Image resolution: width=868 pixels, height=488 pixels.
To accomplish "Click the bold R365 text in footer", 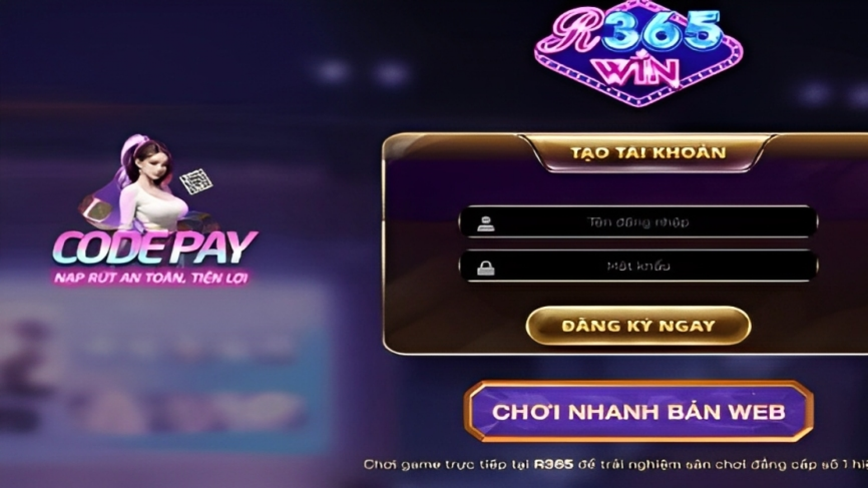I will pos(553,465).
